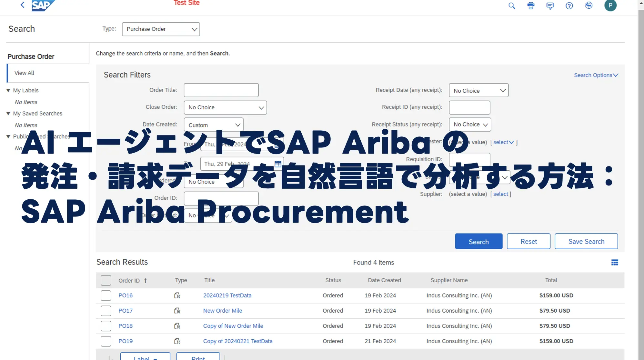Open the Requester select dropdown link
The image size is (644, 360).
pos(504,142)
